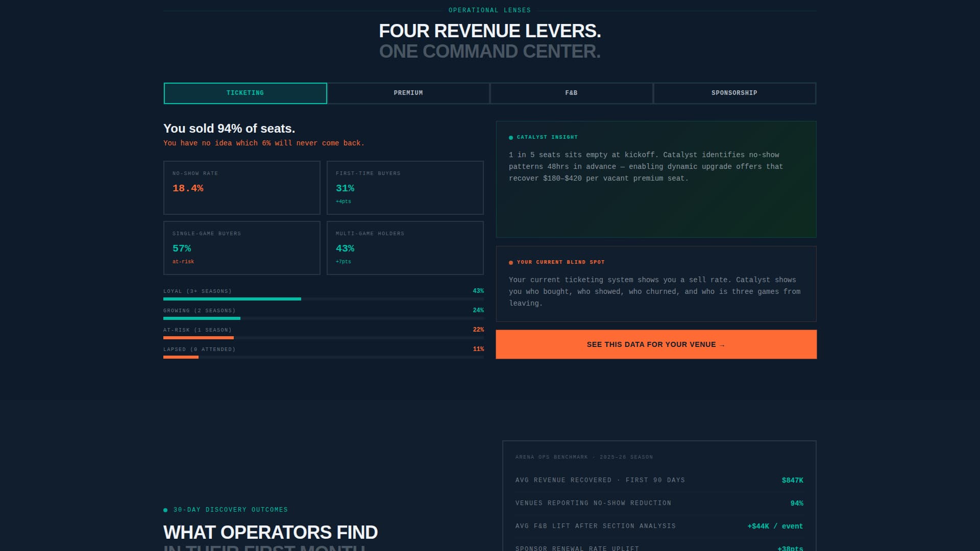Select the Ticketing tab
The image size is (980, 551).
click(245, 93)
